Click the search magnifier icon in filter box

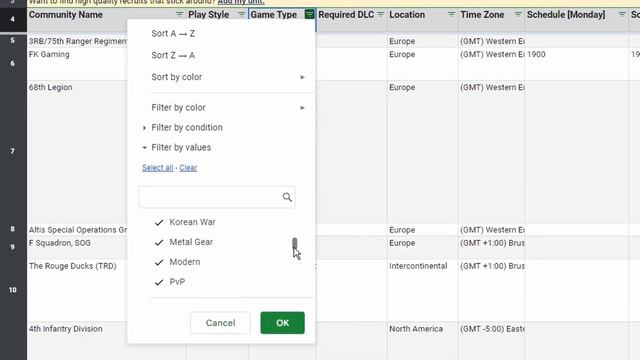[287, 197]
